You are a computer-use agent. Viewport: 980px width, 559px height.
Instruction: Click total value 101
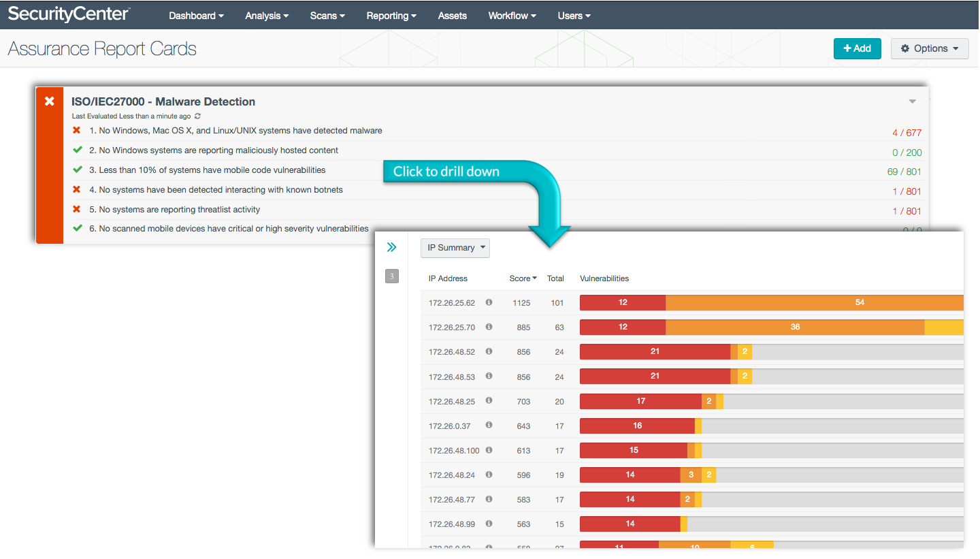tap(557, 303)
